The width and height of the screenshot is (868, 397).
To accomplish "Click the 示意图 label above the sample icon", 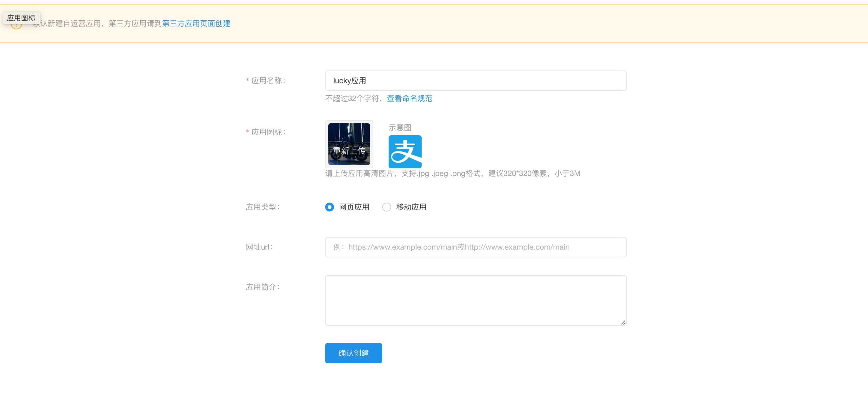I will [x=400, y=127].
